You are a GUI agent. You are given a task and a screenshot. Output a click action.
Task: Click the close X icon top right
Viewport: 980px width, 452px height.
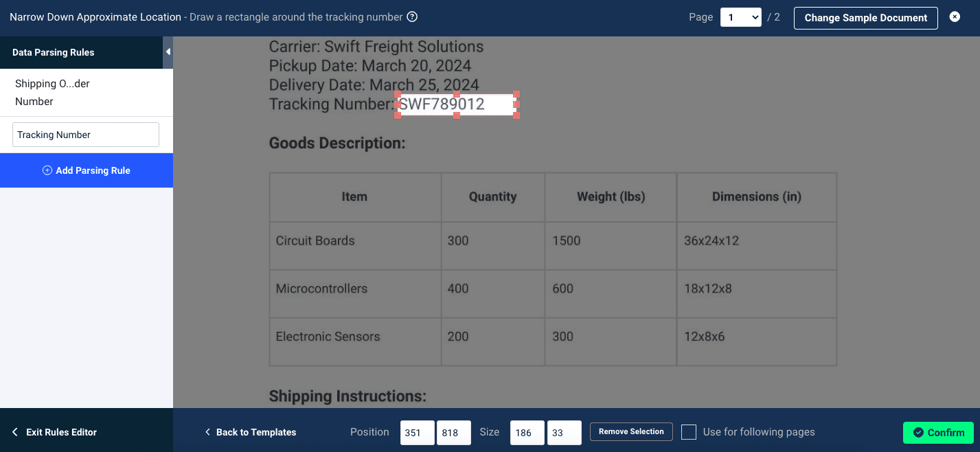pos(955,16)
